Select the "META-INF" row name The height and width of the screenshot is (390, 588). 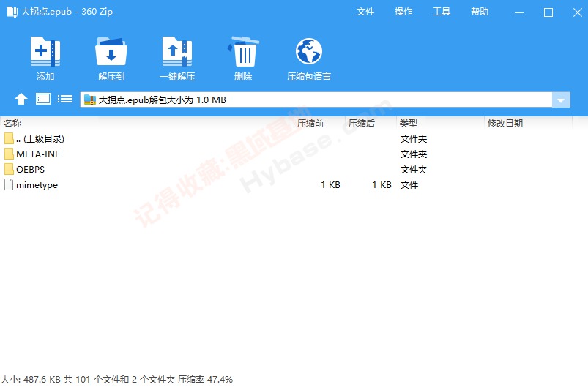coord(38,154)
